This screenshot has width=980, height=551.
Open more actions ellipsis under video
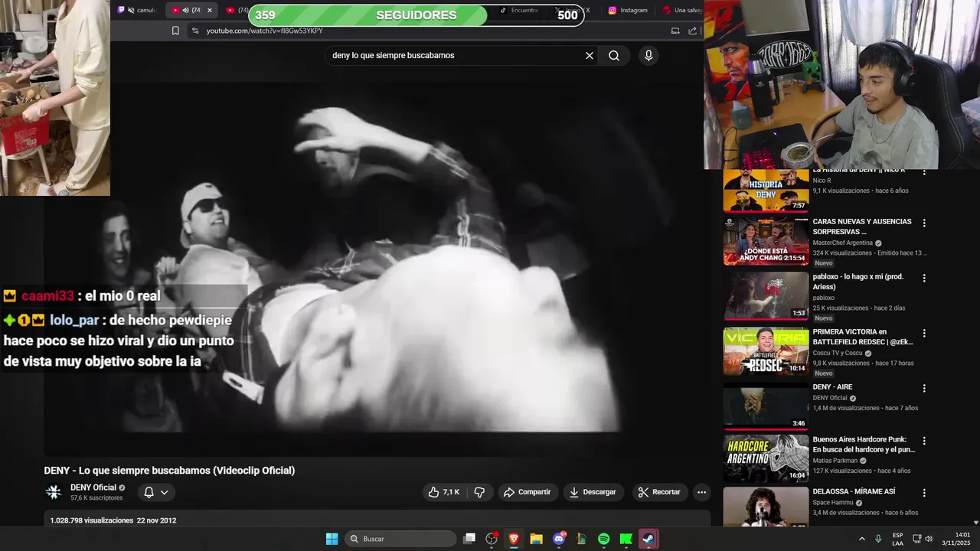(x=701, y=492)
